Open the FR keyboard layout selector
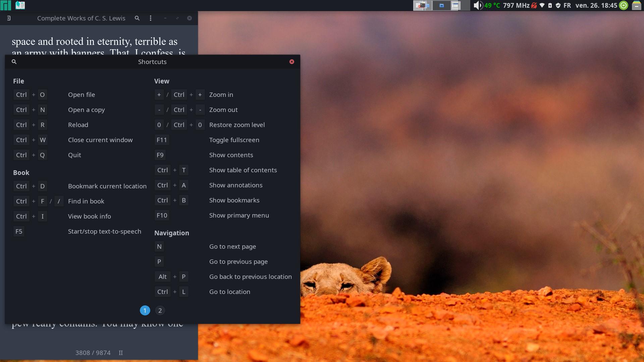 (x=567, y=5)
